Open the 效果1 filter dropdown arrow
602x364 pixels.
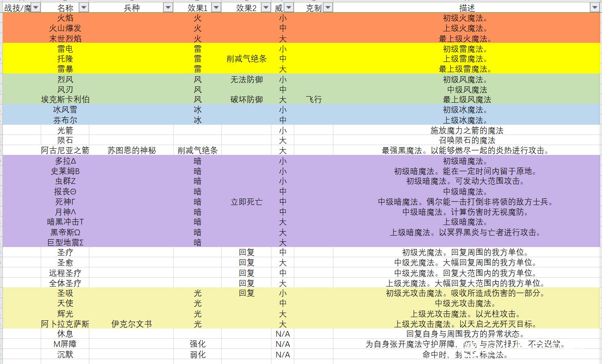pyautogui.click(x=216, y=8)
